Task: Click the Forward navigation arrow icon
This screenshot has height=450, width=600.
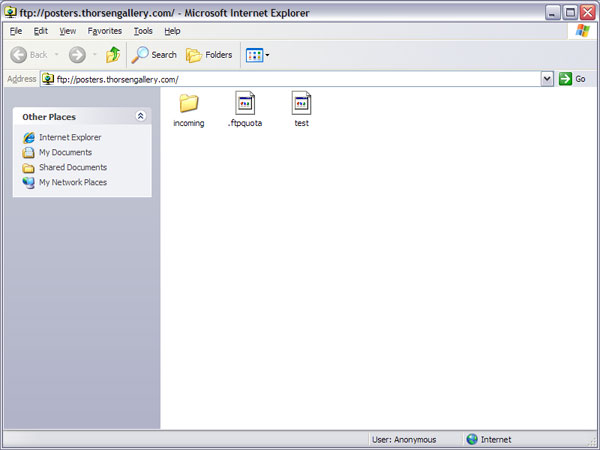Action: click(x=77, y=55)
